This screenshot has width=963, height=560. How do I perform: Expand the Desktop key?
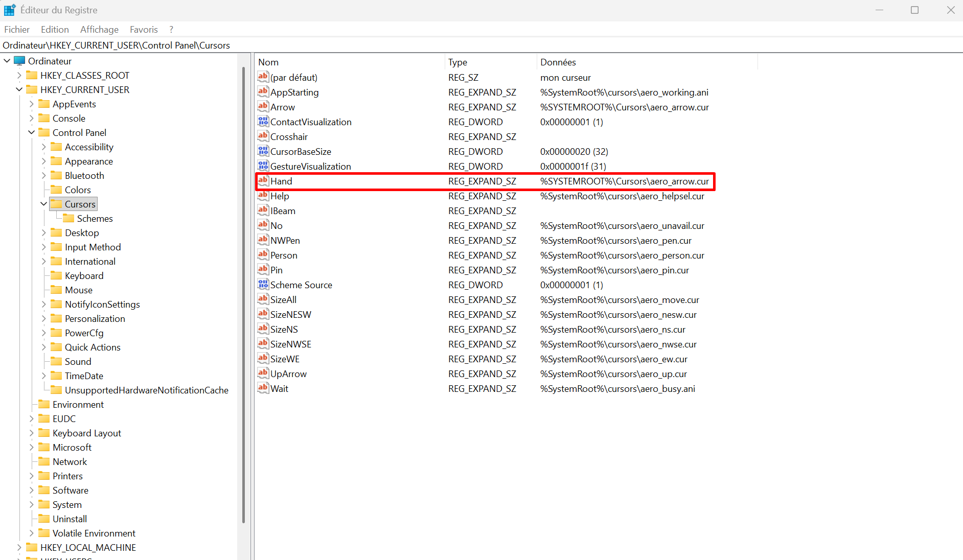pos(44,232)
